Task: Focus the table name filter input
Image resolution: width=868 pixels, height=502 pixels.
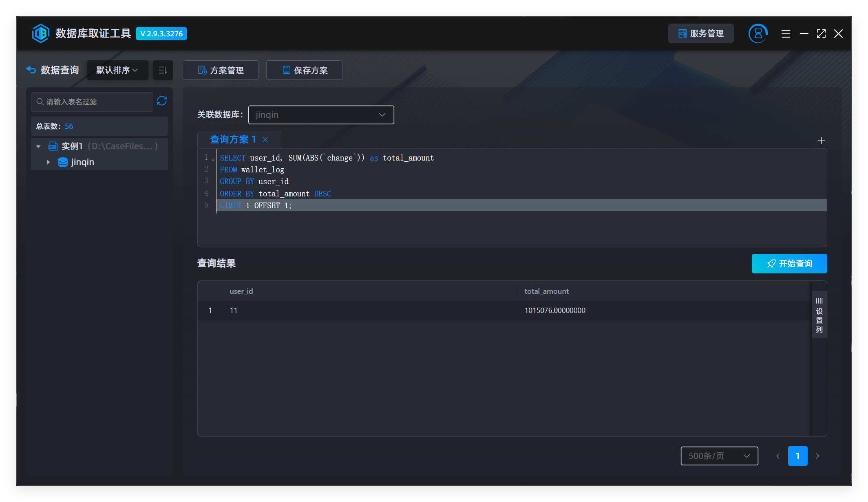Action: [x=92, y=101]
